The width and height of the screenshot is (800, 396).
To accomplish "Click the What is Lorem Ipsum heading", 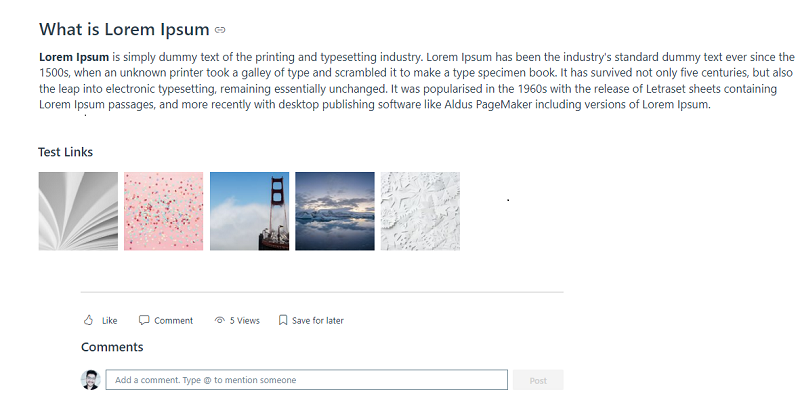I will point(124,30).
